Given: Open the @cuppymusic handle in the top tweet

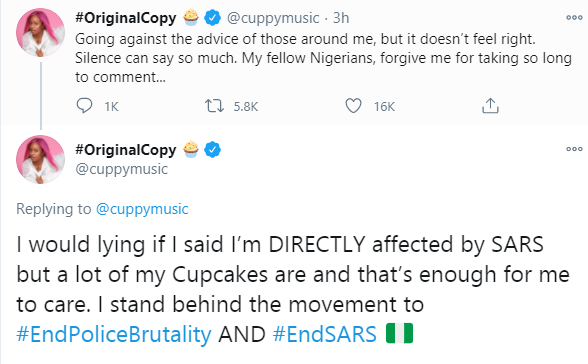Looking at the screenshot, I should click(273, 18).
